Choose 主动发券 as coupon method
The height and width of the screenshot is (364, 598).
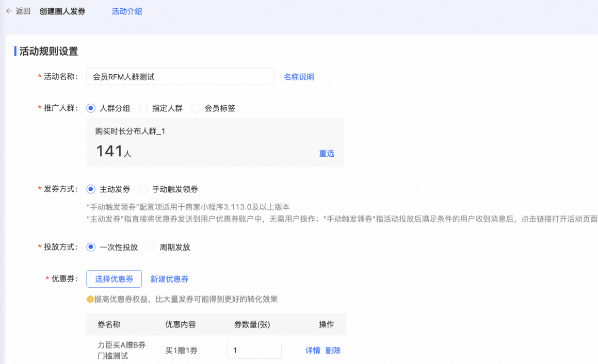91,189
